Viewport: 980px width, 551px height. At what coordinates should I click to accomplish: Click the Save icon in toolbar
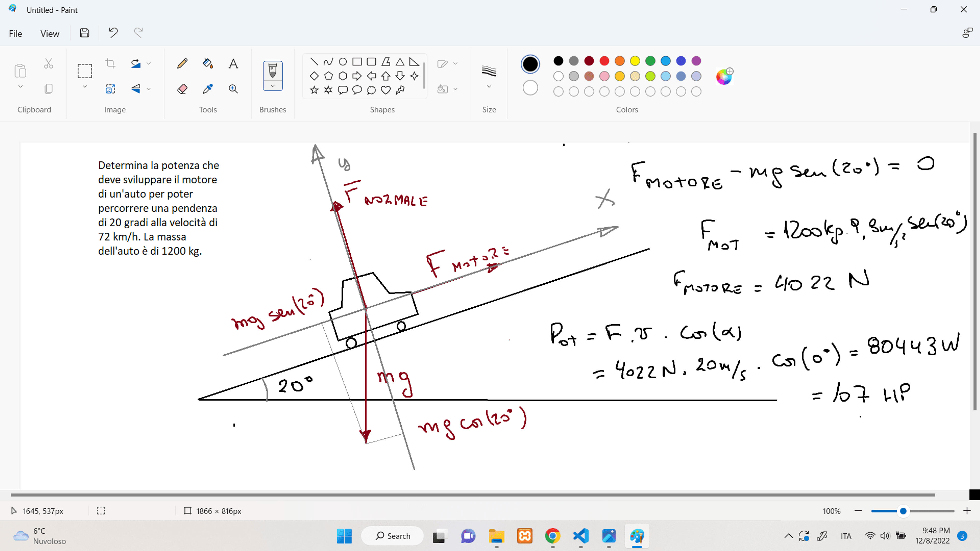84,33
